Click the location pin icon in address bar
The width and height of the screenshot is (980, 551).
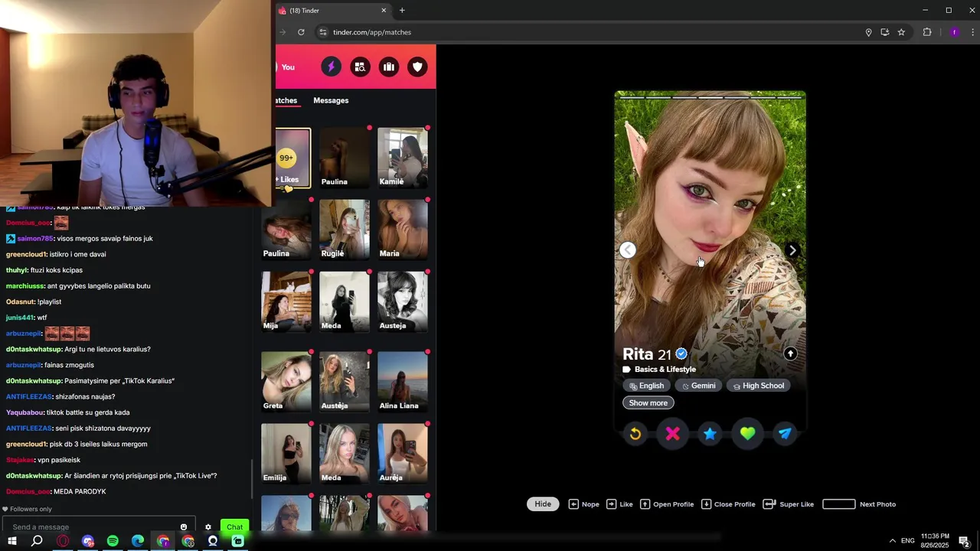(868, 32)
